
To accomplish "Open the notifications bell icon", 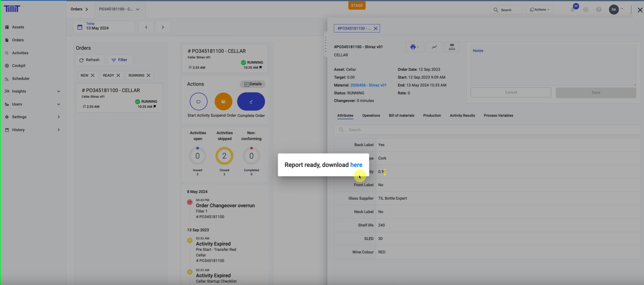I will tap(573, 10).
